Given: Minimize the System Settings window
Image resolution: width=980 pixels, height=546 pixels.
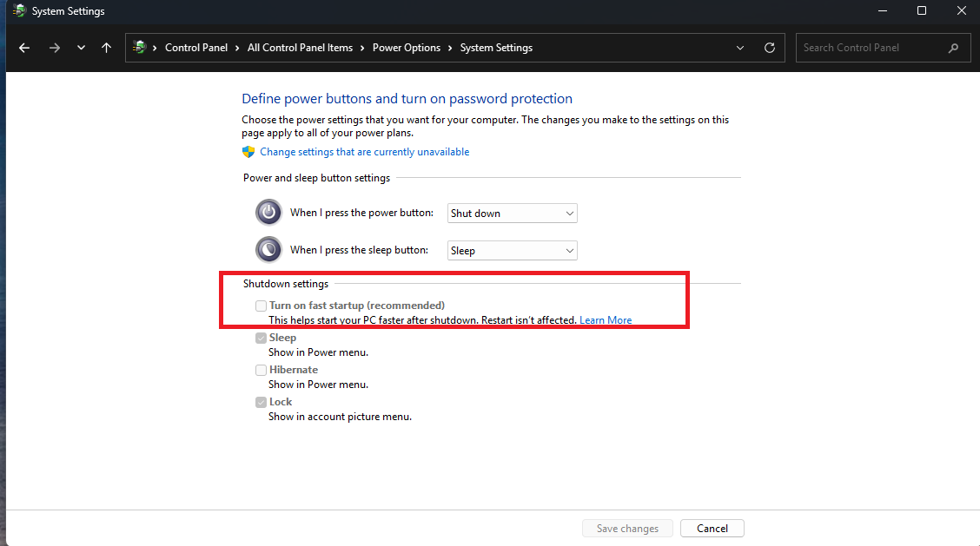Looking at the screenshot, I should pos(882,10).
